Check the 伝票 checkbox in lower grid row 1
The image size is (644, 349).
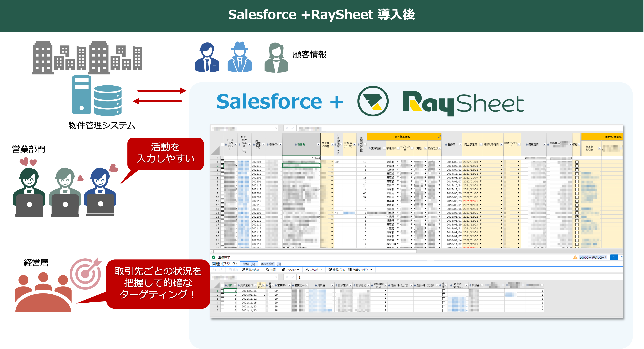443,291
